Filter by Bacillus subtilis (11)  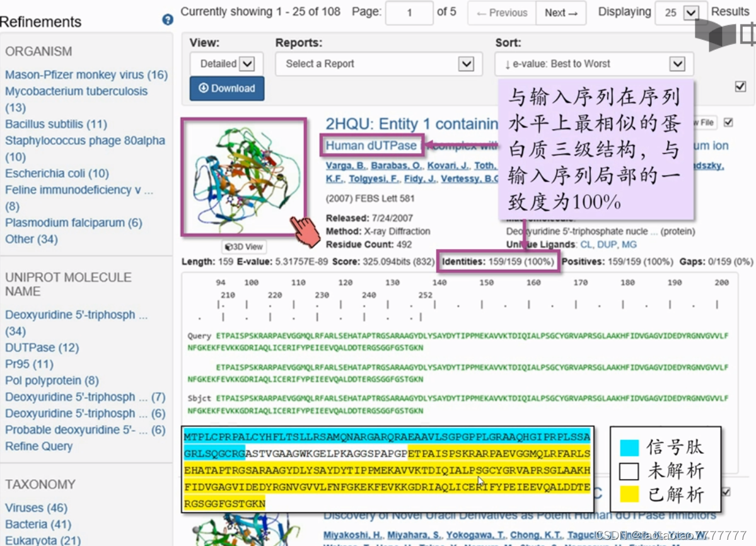point(56,124)
